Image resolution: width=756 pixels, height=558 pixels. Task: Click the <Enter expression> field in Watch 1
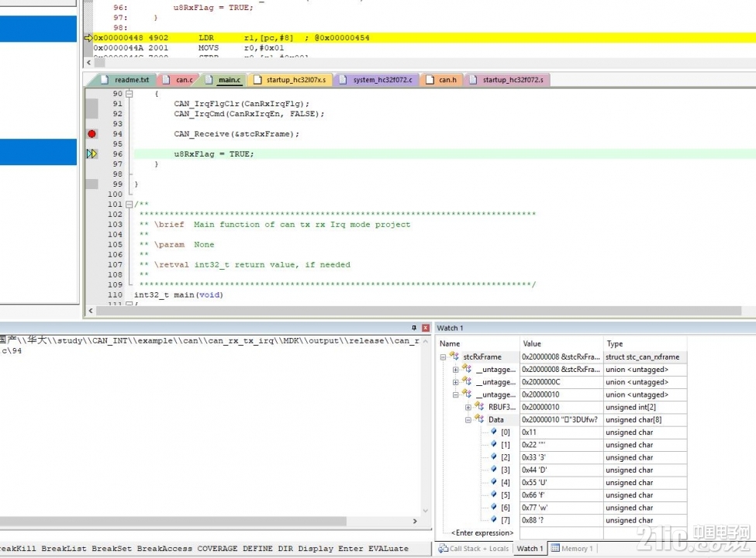tap(482, 532)
